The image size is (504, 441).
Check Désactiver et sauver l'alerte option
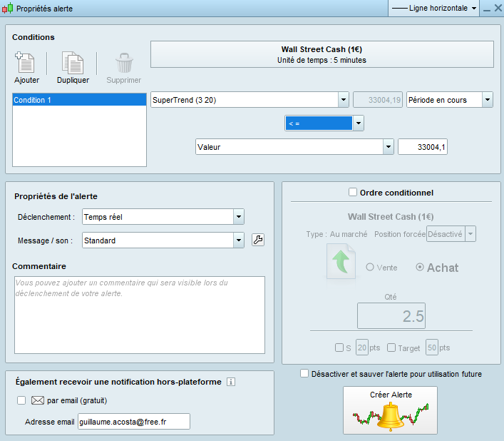tap(304, 373)
